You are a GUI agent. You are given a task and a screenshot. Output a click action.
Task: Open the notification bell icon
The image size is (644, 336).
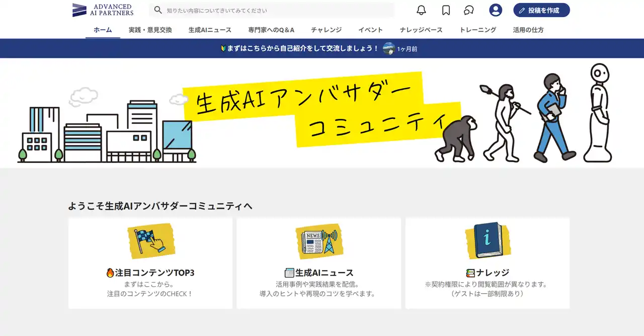(422, 10)
